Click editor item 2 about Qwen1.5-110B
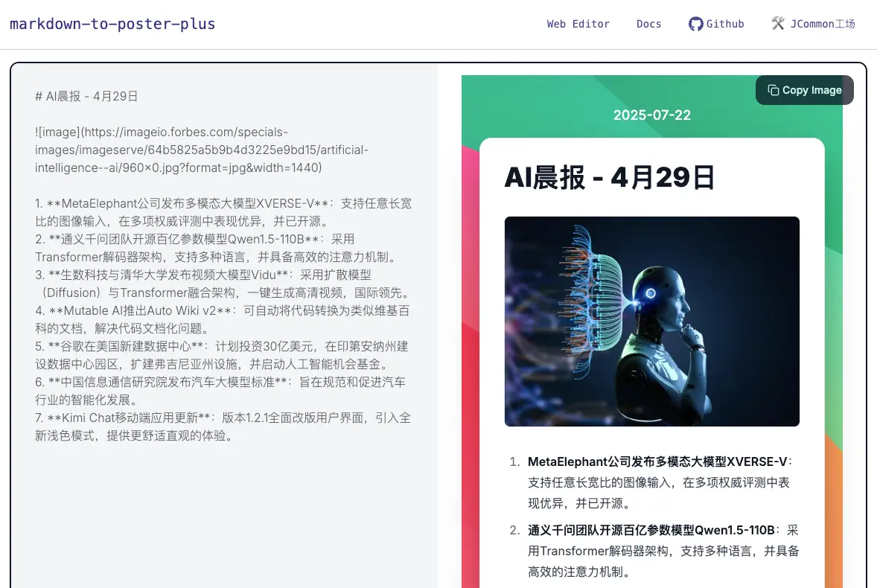Screen dimensions: 877x588 coord(215,248)
